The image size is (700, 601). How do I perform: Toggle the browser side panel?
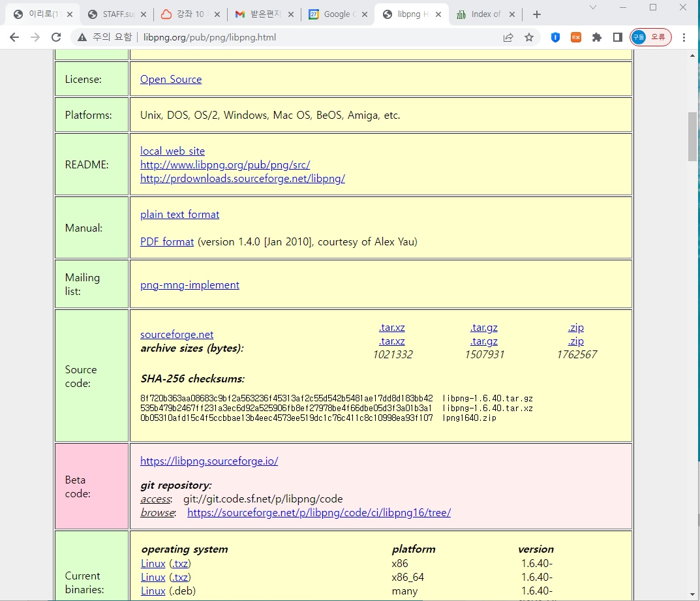click(x=617, y=37)
